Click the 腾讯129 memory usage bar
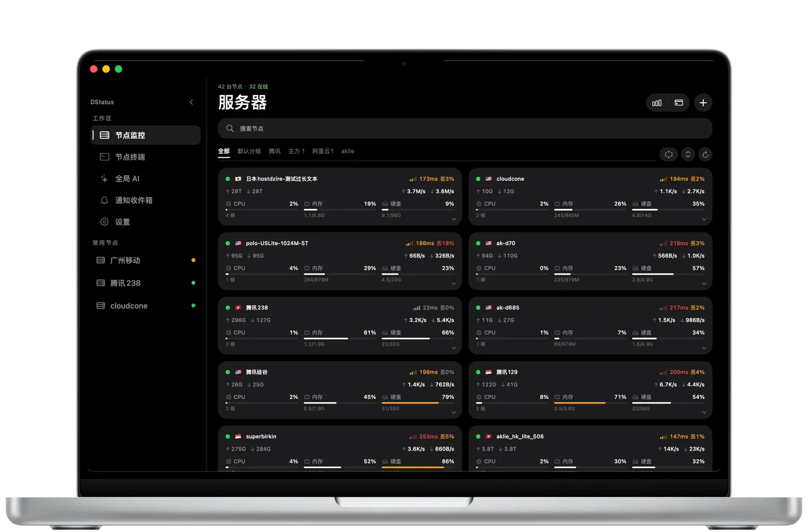 [x=590, y=403]
